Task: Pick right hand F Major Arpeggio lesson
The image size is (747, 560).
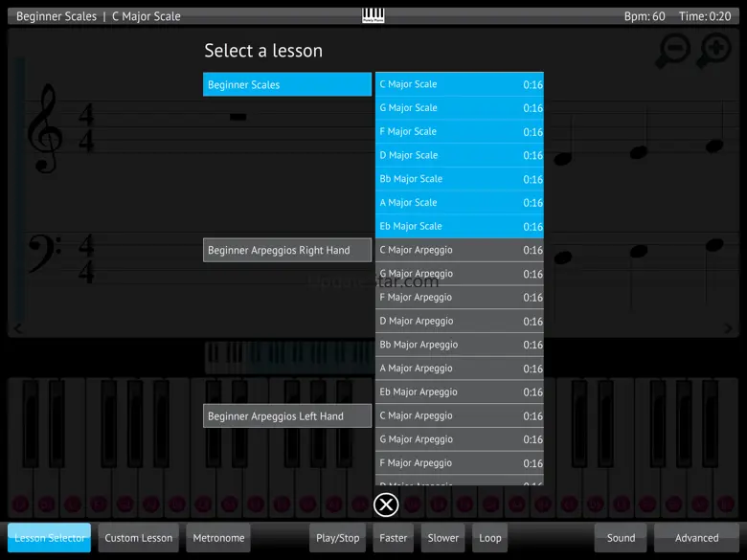Action: 460,297
